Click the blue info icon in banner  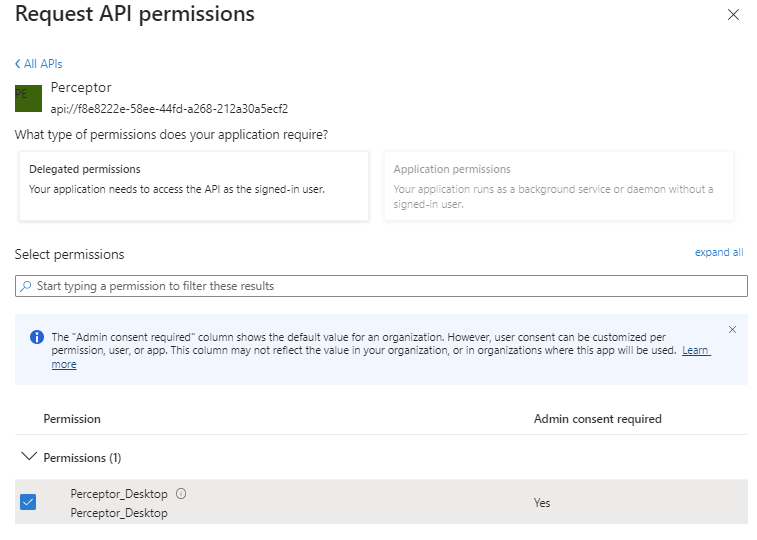click(x=37, y=337)
